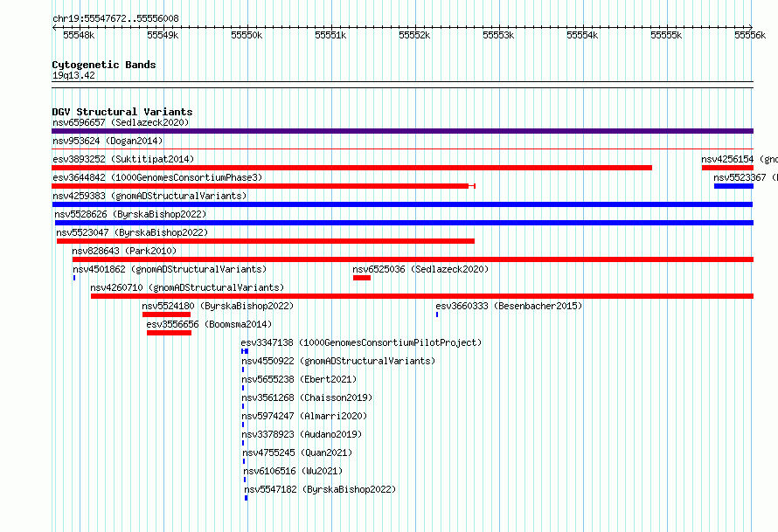This screenshot has height=532, width=778.
Task: Open nsv5523047 (ByrskaBishop2022) label
Action: (132, 232)
